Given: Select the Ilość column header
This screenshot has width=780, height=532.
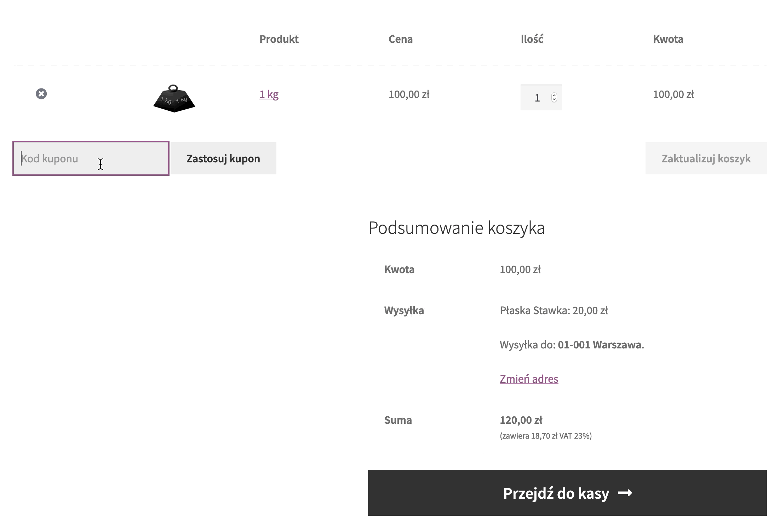Looking at the screenshot, I should pos(532,39).
